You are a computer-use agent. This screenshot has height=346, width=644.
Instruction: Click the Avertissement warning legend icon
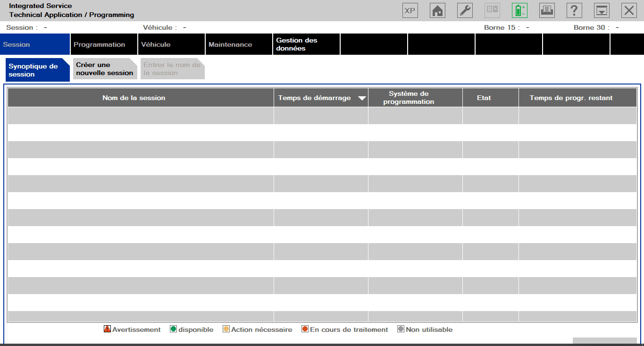(x=107, y=329)
